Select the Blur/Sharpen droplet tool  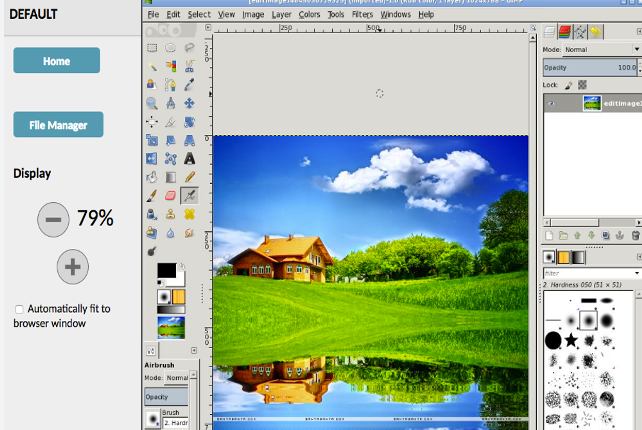click(x=170, y=233)
